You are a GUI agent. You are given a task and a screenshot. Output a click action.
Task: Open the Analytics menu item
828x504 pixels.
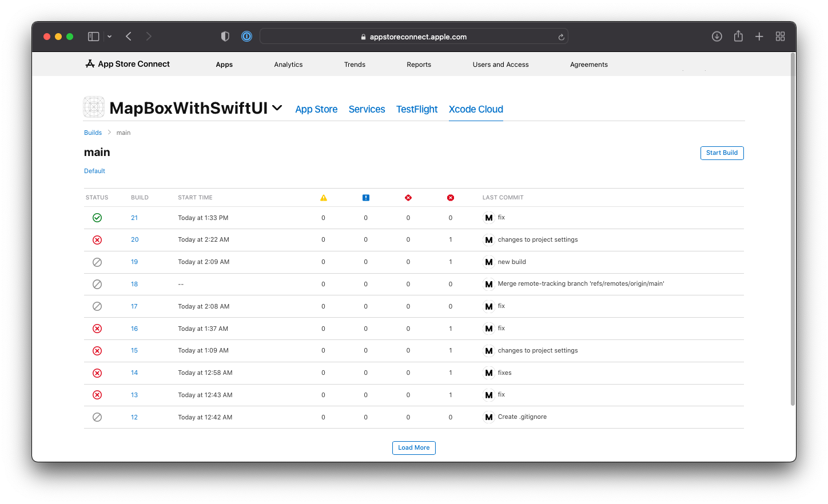point(288,65)
